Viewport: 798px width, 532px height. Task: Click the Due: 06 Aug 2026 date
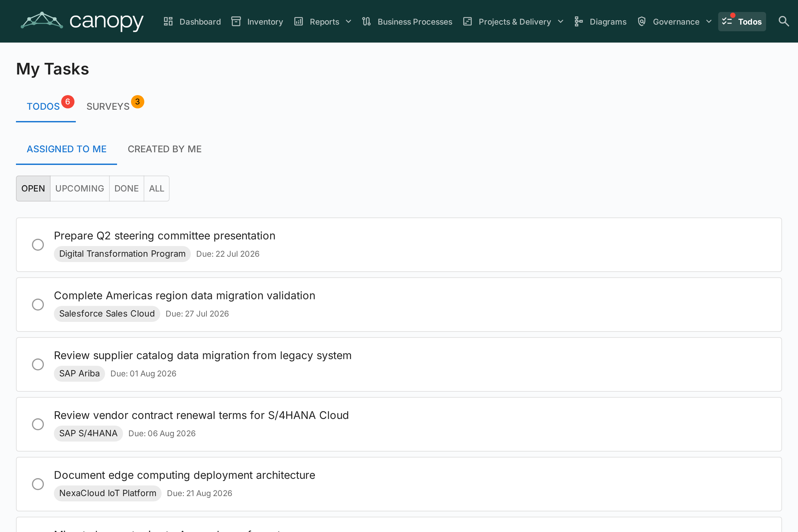tap(162, 434)
